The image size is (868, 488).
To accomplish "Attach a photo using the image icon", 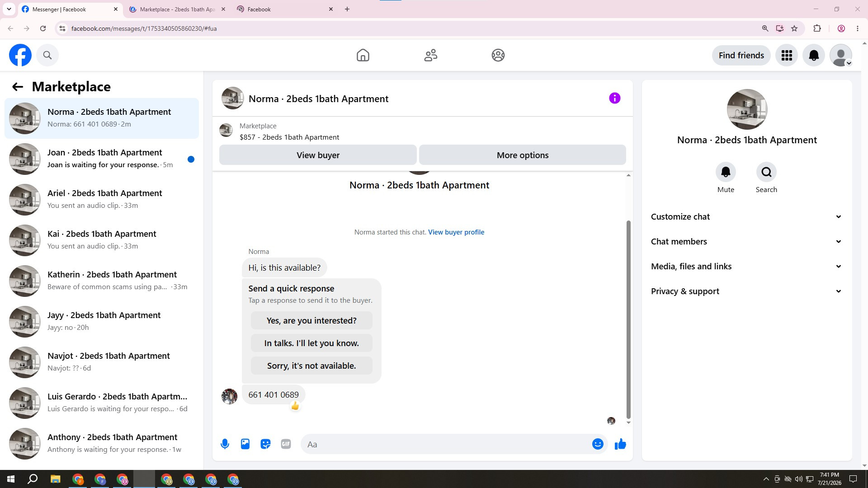I will click(245, 444).
